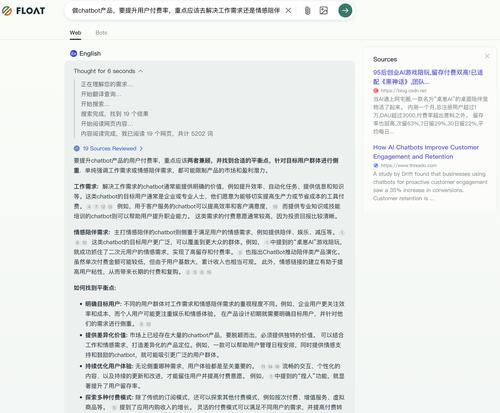Viewport: 500px width, 413px height.
Task: Click the '搜索完成' thinking step line
Action: coord(115,114)
